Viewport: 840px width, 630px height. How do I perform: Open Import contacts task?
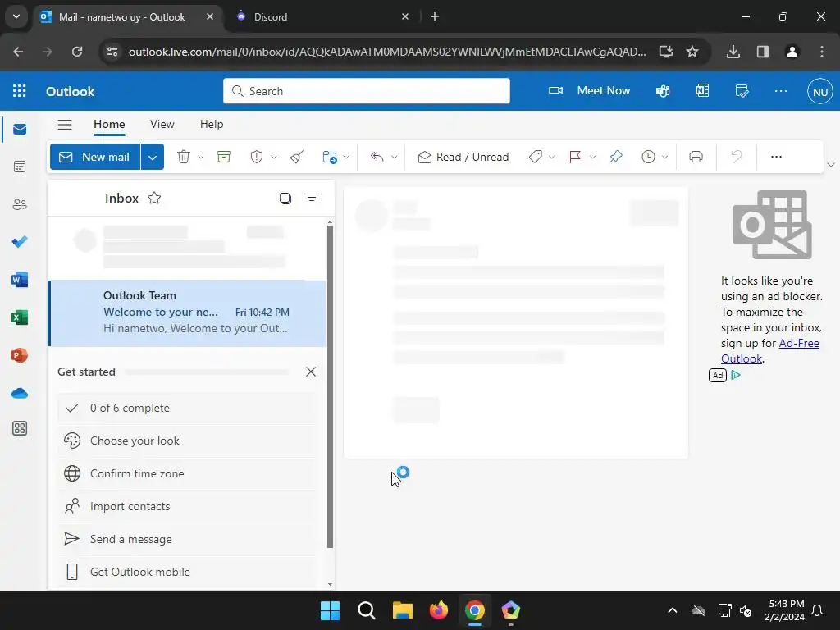tap(188, 507)
